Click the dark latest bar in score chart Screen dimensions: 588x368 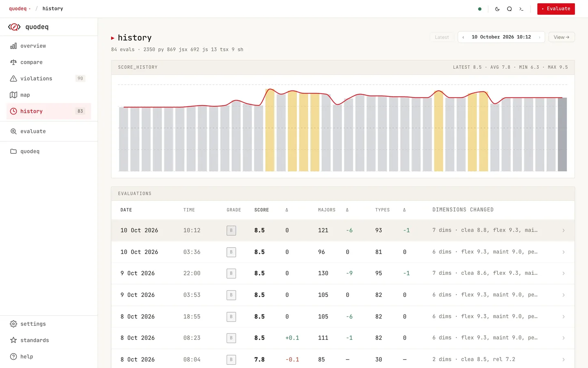pyautogui.click(x=562, y=135)
